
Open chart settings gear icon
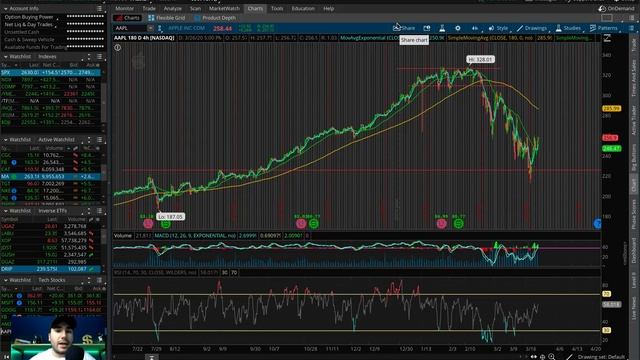click(458, 28)
